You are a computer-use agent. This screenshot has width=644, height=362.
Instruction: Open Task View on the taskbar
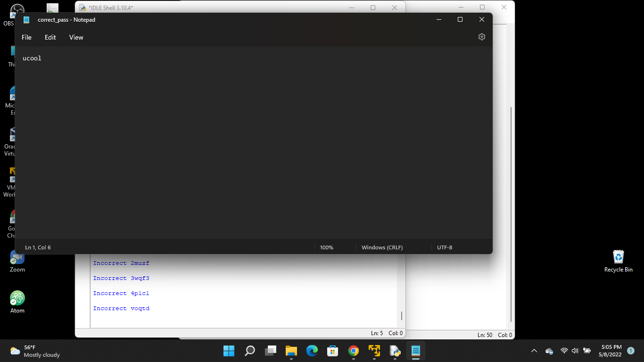coord(270,351)
